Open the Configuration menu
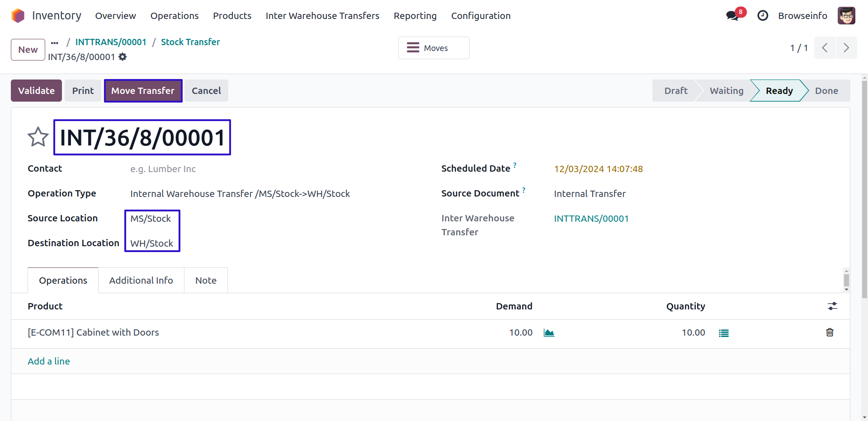This screenshot has width=868, height=421. point(481,16)
